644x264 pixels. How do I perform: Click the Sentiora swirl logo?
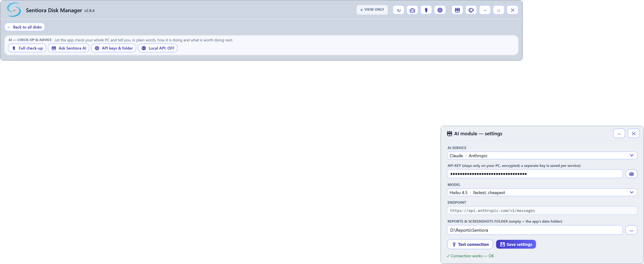pos(14,10)
